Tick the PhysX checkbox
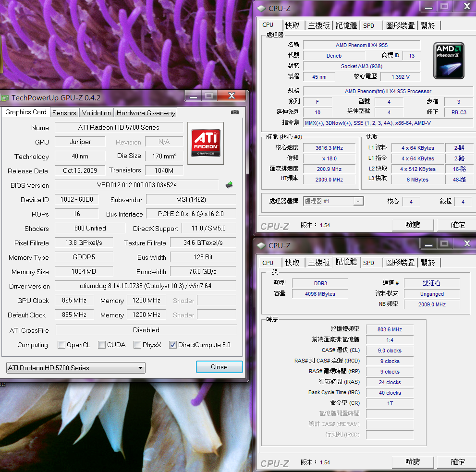The height and width of the screenshot is (472, 476). click(x=137, y=345)
